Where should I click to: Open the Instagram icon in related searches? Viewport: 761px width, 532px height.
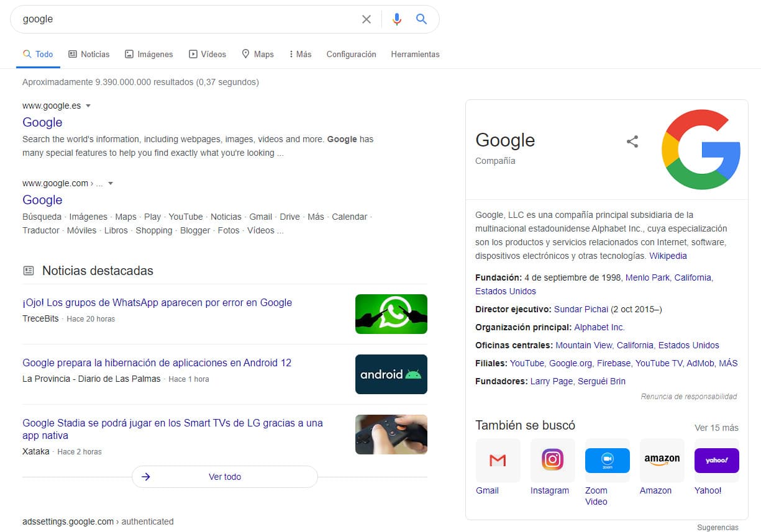point(552,461)
